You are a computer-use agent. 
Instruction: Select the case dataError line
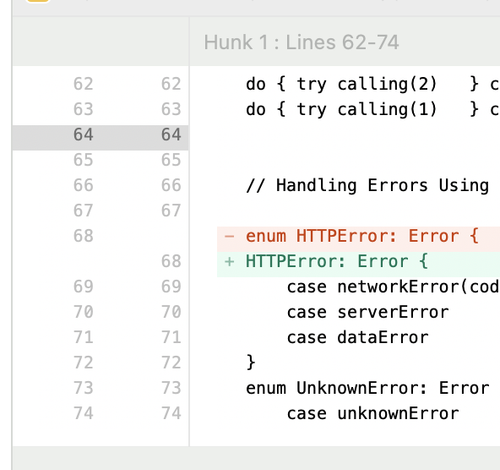point(358,337)
